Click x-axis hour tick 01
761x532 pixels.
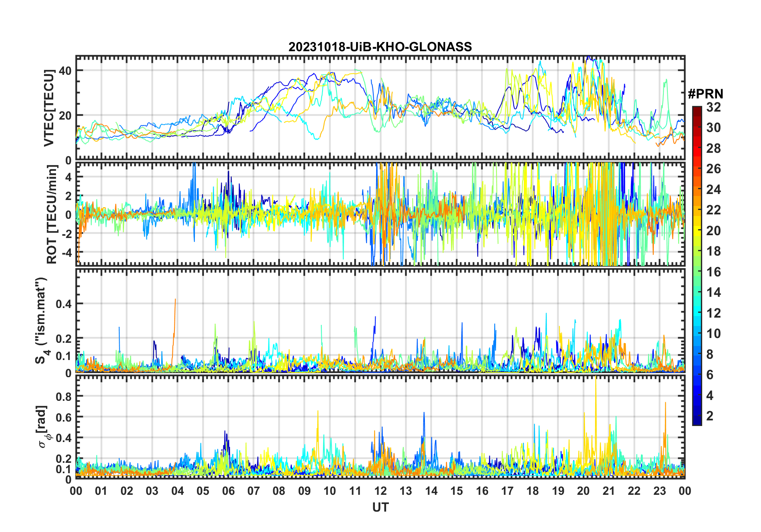[101, 491]
